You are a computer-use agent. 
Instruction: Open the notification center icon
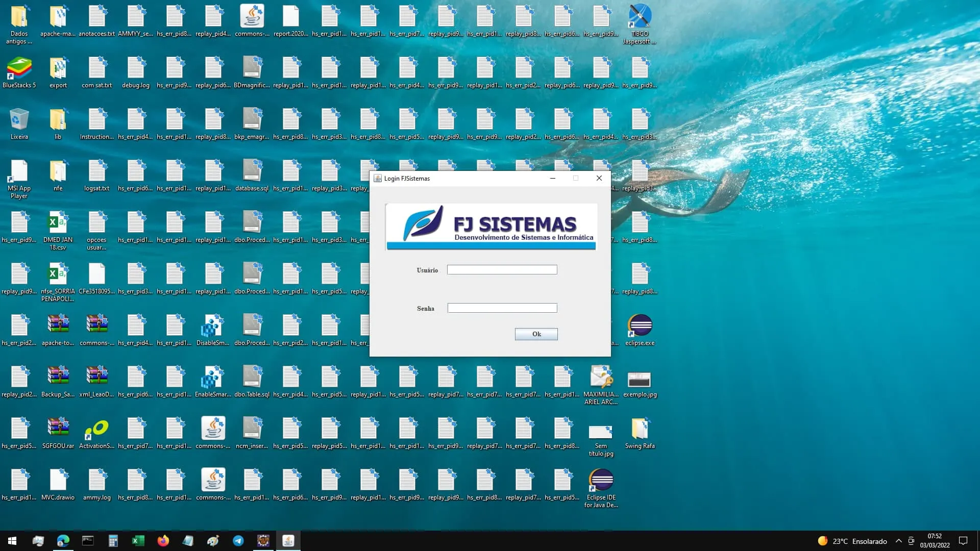tap(963, 541)
